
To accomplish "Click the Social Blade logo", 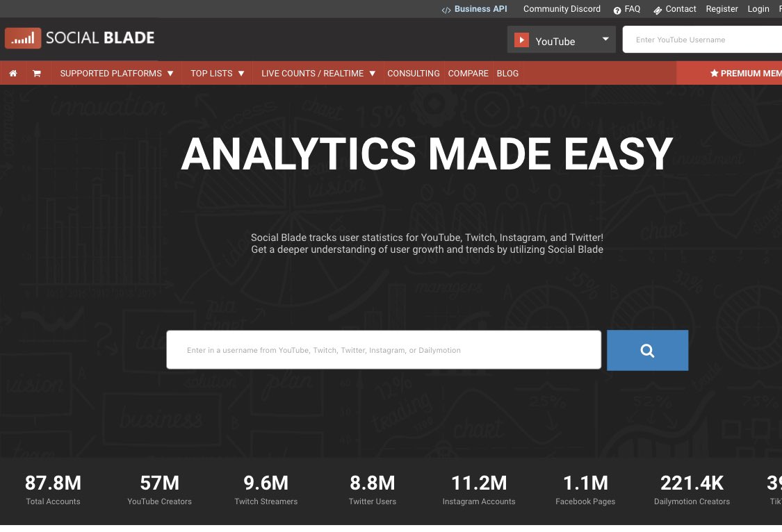I will click(x=80, y=38).
